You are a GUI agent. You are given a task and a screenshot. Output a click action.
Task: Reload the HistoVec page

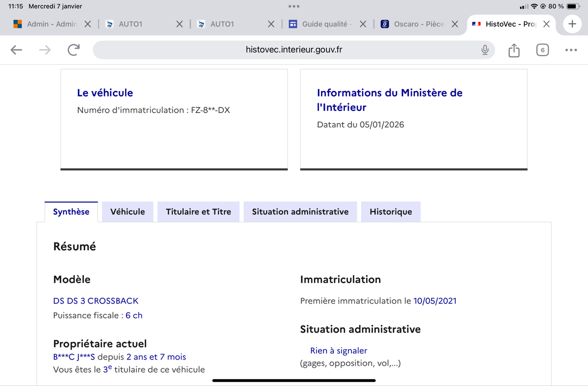tap(73, 50)
